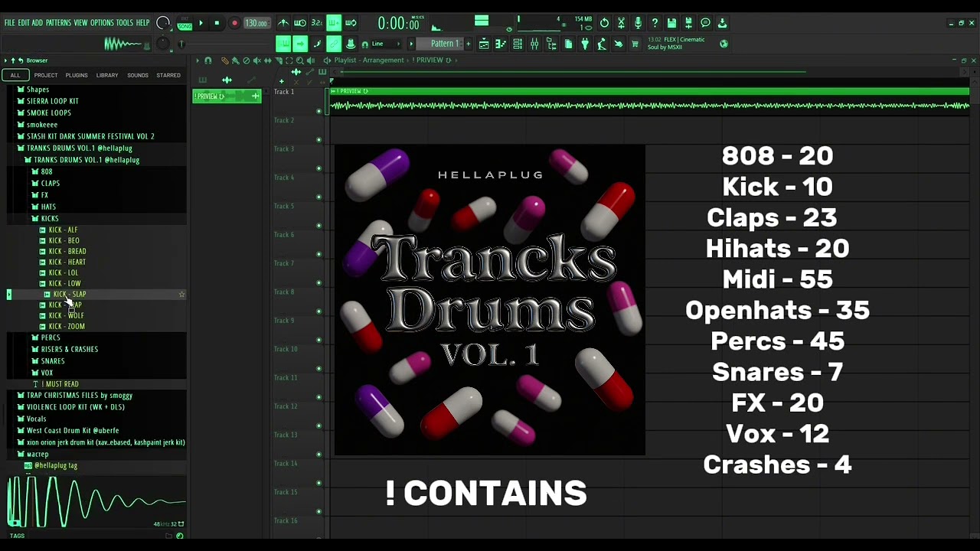
Task: Open the Mixer view
Action: [x=534, y=44]
